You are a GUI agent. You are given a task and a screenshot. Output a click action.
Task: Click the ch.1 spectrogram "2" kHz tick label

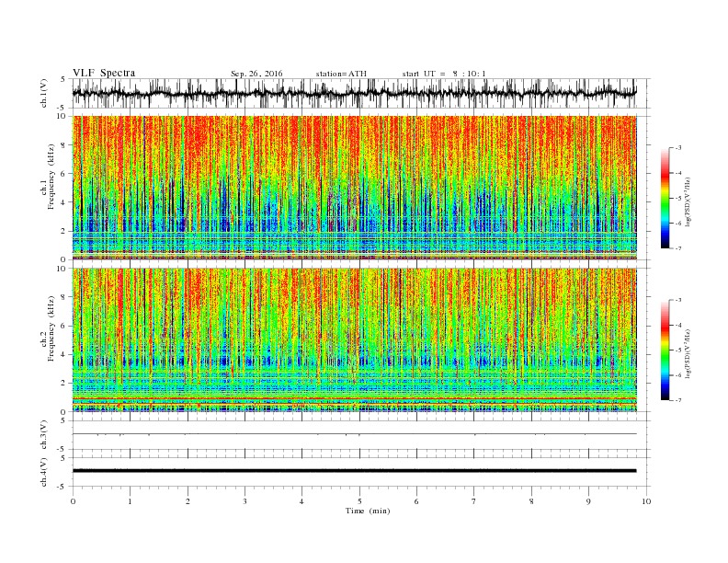pos(64,231)
